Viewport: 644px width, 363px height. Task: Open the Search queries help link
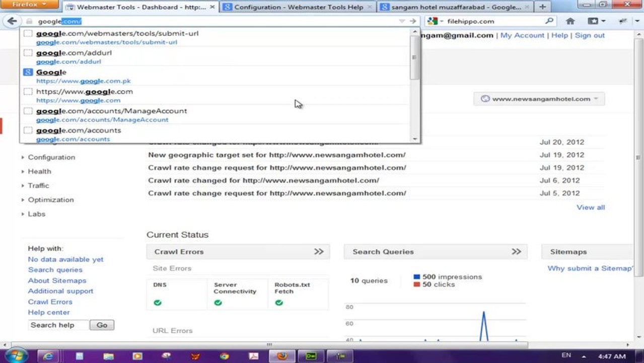pos(55,270)
